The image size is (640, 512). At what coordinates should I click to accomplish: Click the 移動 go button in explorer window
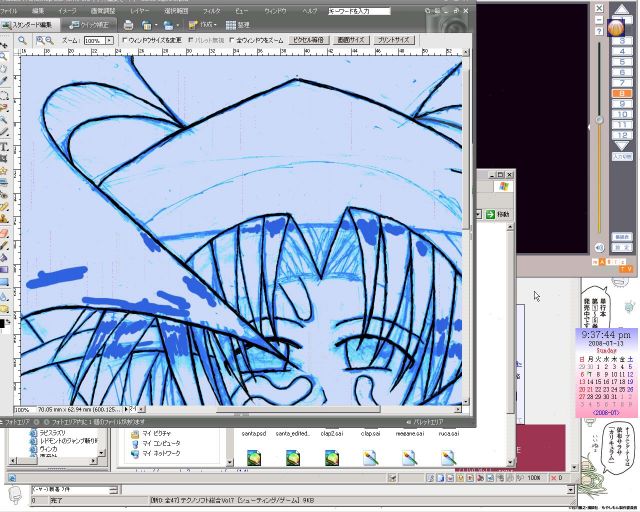click(498, 214)
